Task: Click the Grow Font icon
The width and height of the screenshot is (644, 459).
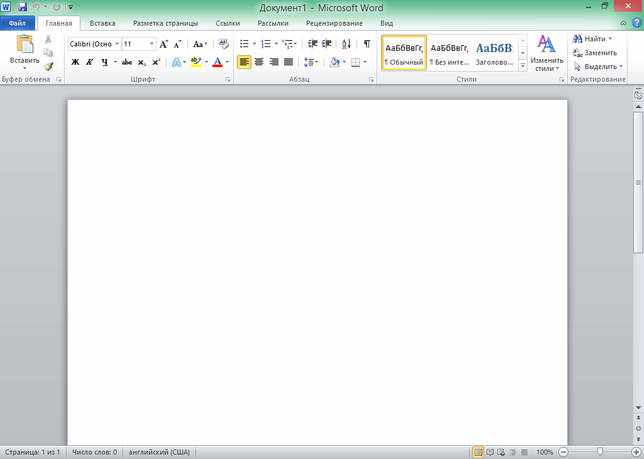Action: click(163, 44)
